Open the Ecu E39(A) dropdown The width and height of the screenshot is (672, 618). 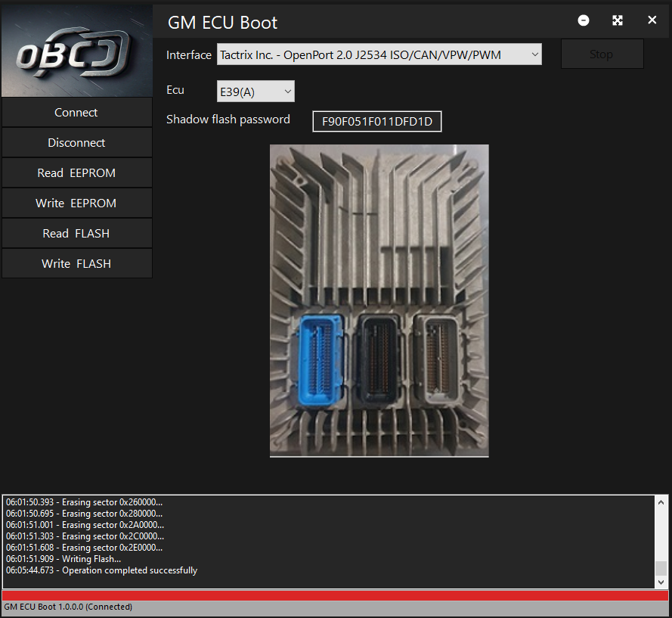pyautogui.click(x=255, y=92)
